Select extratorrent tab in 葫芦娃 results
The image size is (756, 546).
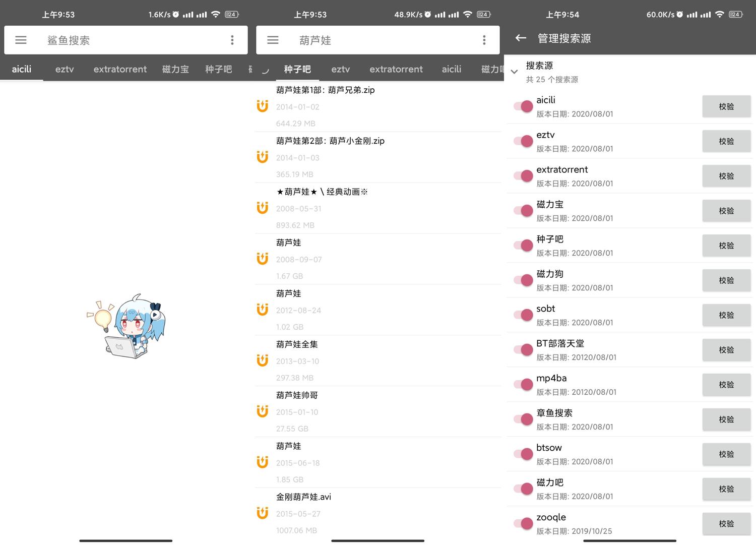(x=396, y=69)
